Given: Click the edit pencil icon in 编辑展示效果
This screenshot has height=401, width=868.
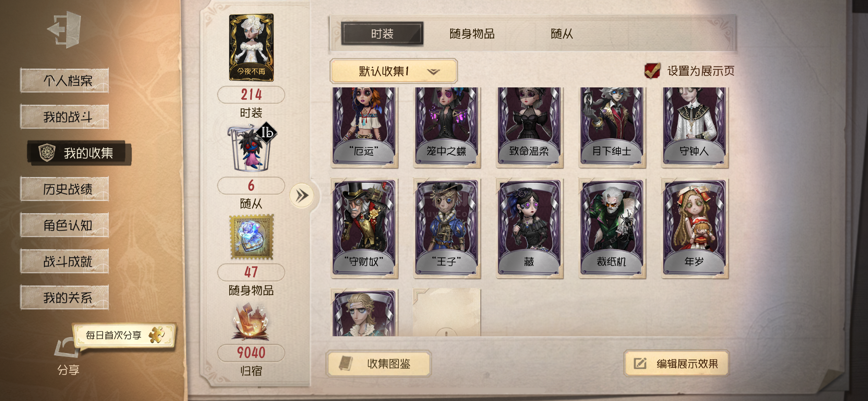Looking at the screenshot, I should [x=640, y=363].
